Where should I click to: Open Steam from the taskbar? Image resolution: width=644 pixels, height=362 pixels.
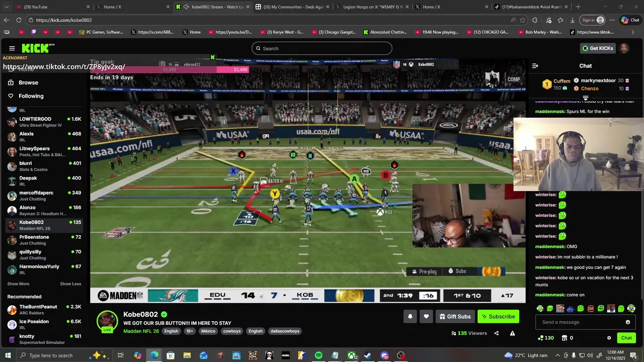(x=368, y=355)
